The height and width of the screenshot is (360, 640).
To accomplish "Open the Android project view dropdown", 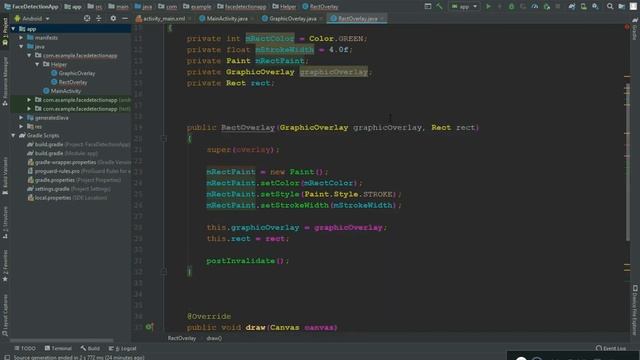I will 32,19.
